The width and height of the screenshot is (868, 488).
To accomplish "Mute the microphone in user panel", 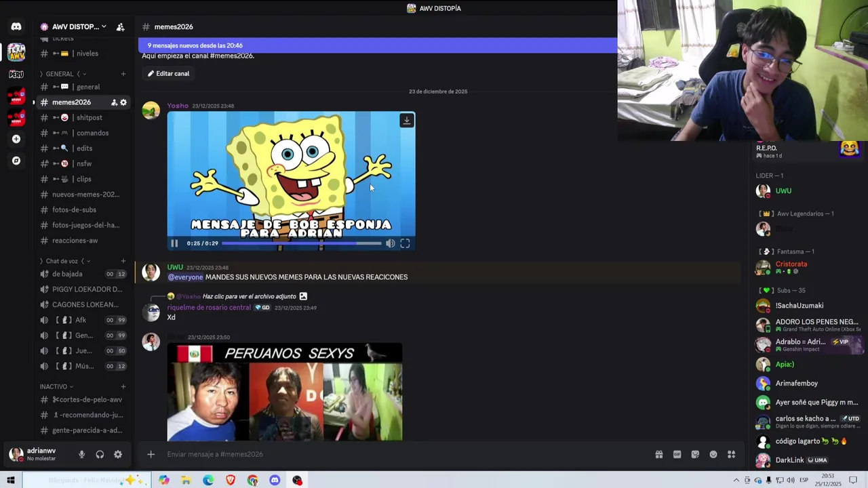I will pyautogui.click(x=81, y=455).
